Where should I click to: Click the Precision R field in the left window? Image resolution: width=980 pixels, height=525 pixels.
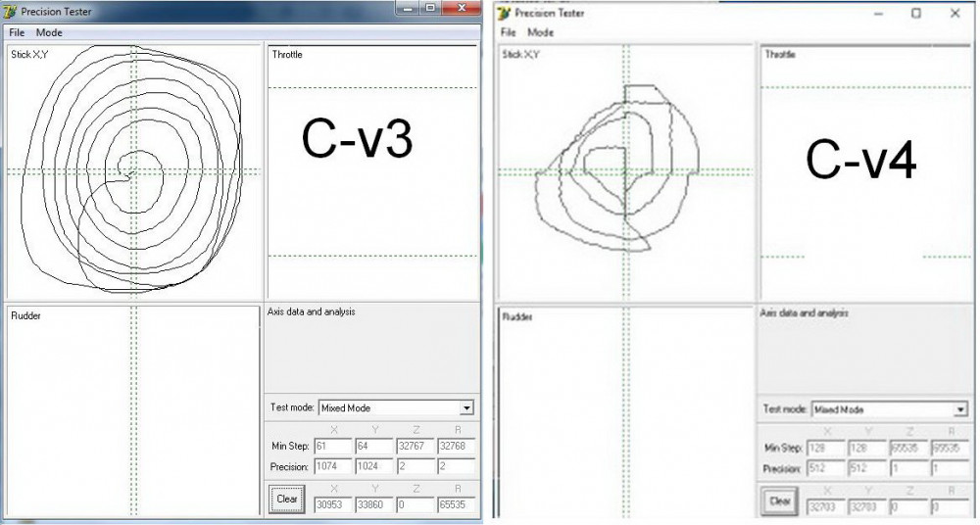(x=457, y=466)
